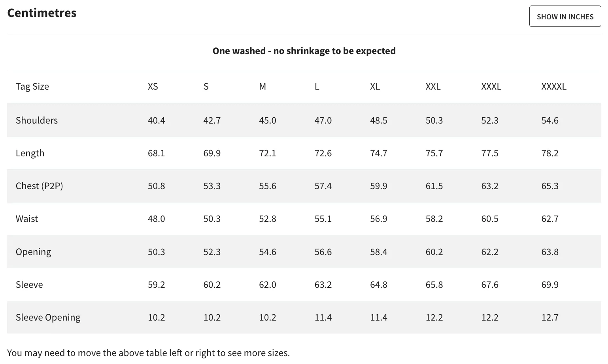Screen dimensions: 608x364
Task: Click the M shoulders value 45.0
Action: click(x=268, y=120)
